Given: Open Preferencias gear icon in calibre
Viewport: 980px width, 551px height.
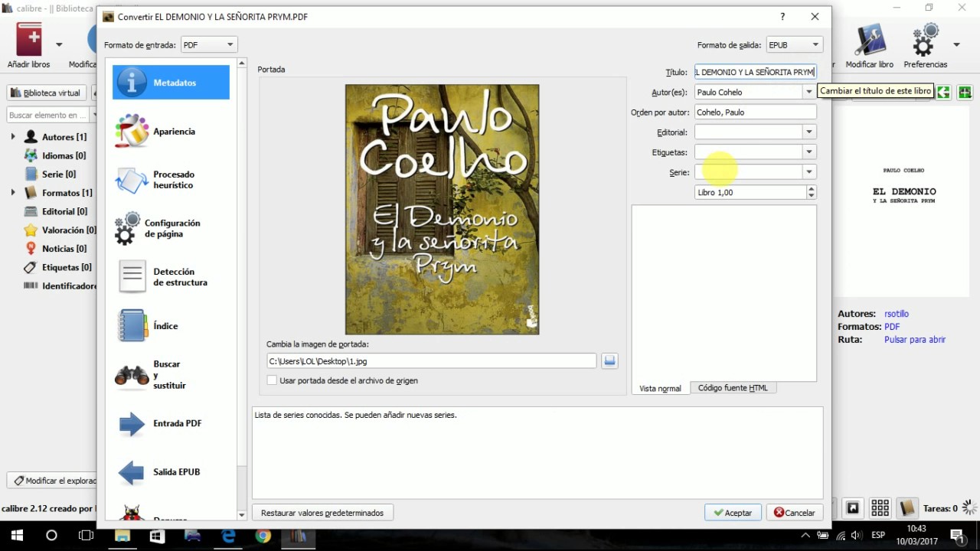Looking at the screenshot, I should (925, 40).
